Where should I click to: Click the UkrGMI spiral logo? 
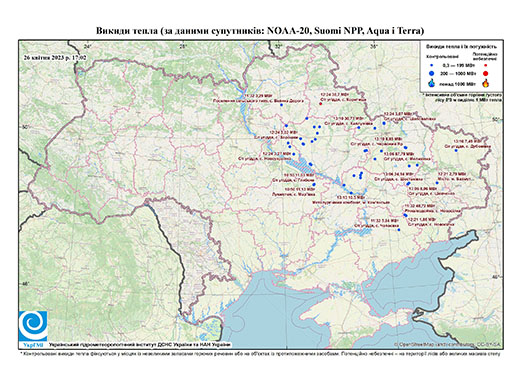[x=33, y=326]
